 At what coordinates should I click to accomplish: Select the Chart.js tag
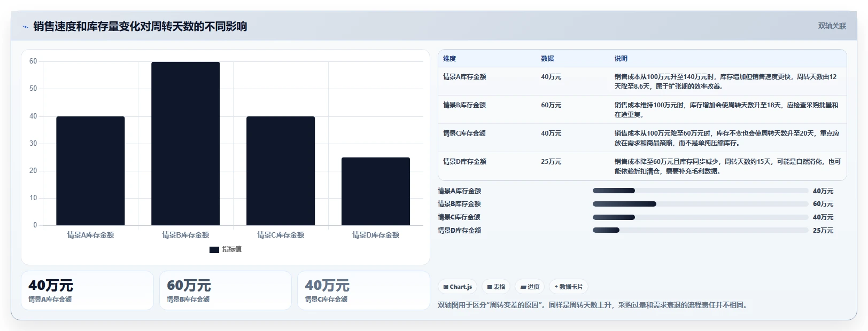[x=458, y=287]
